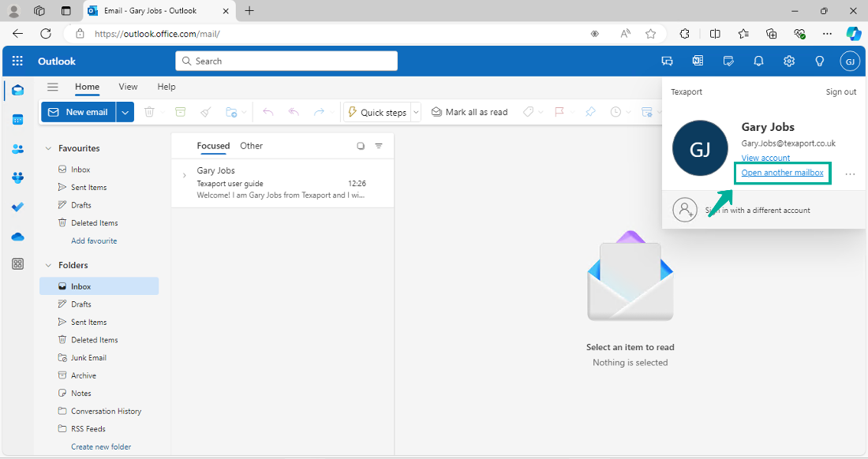Expand the New email split-button arrow
The image size is (868, 459).
[124, 111]
